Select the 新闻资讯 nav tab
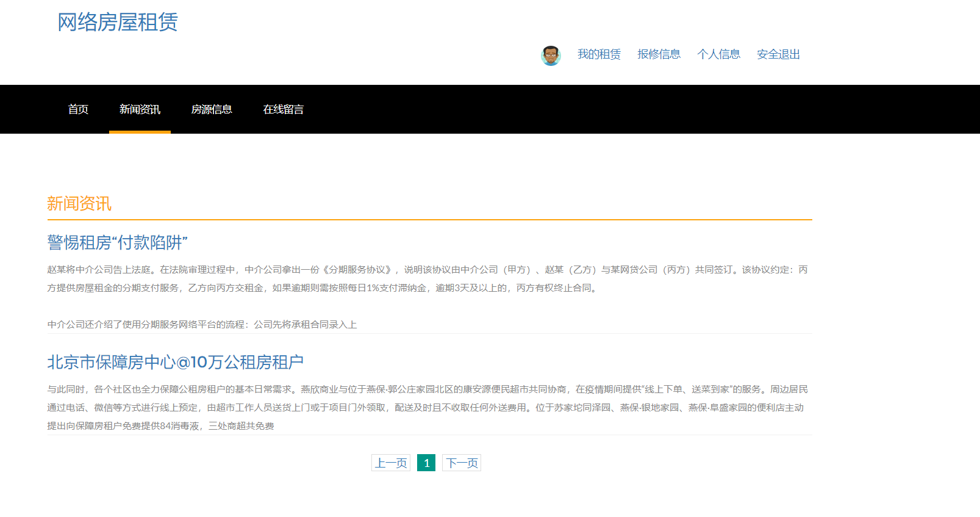 pos(140,109)
